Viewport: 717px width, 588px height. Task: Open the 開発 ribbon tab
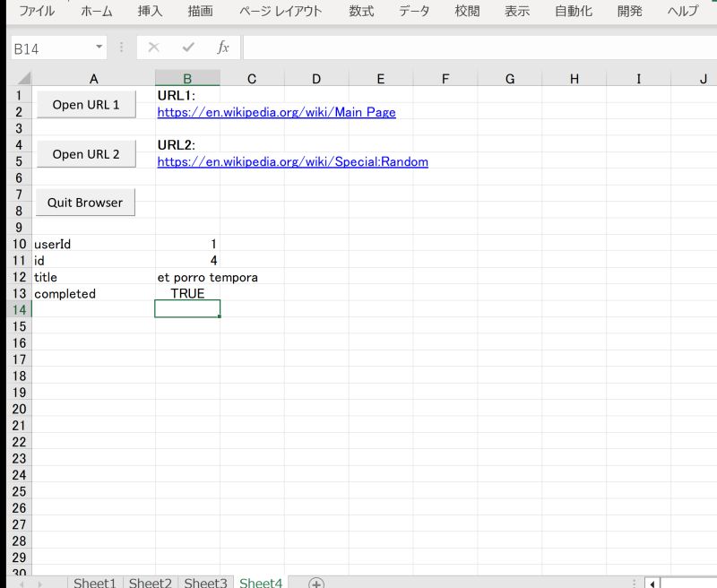[629, 12]
